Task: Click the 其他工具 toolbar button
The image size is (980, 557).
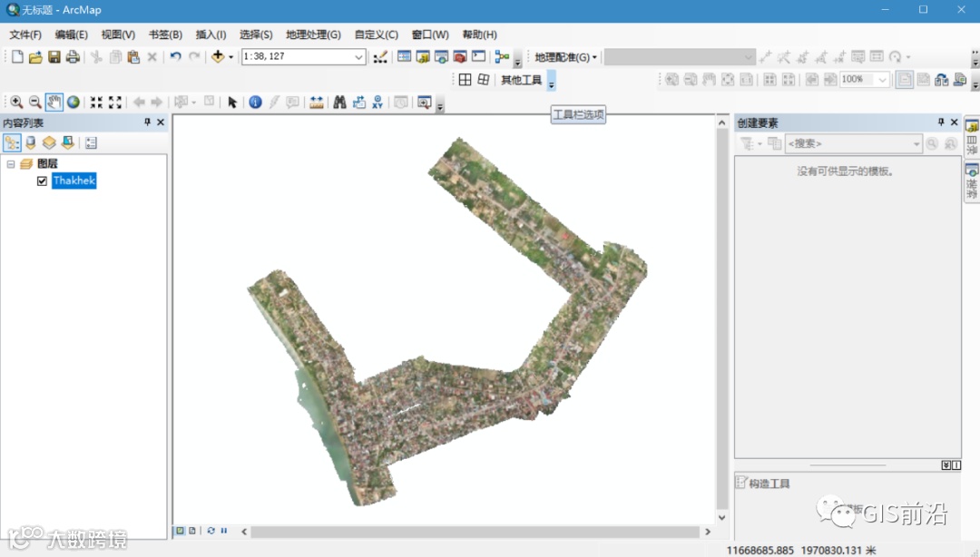Action: click(522, 80)
